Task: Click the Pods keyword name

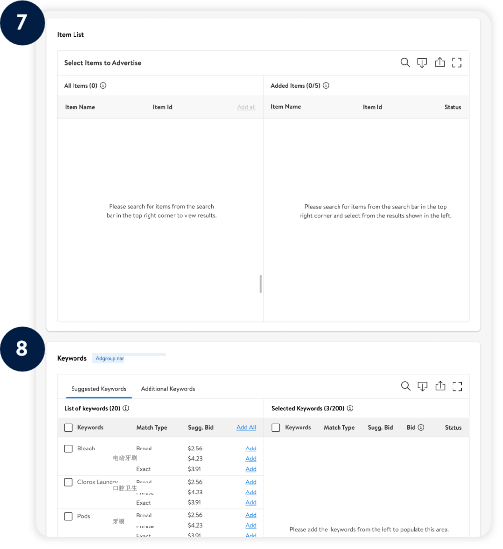Action: tap(84, 516)
